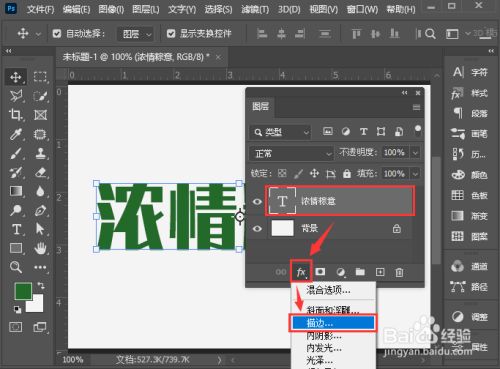Open the 图层 auto-select dropdown
Viewport: 500px width, 369px height.
coord(135,34)
